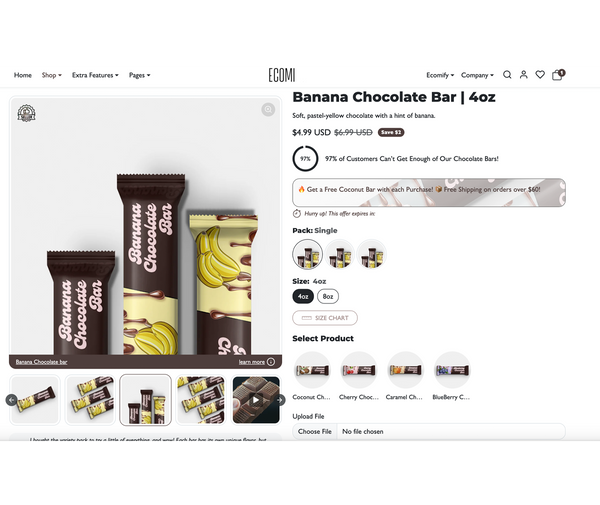The height and width of the screenshot is (505, 600).
Task: Expand the Extra Features dropdown menu
Action: coord(95,75)
